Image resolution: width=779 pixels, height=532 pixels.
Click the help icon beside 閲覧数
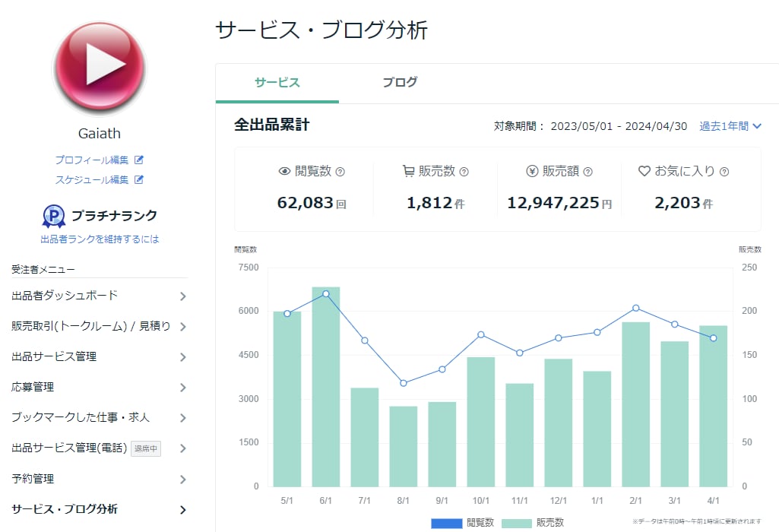pos(340,172)
